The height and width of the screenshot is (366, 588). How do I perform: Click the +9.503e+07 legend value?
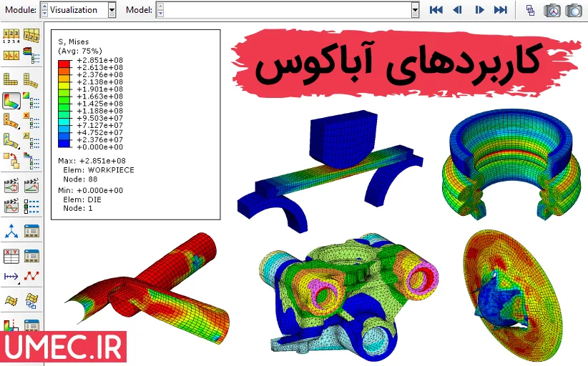point(99,118)
